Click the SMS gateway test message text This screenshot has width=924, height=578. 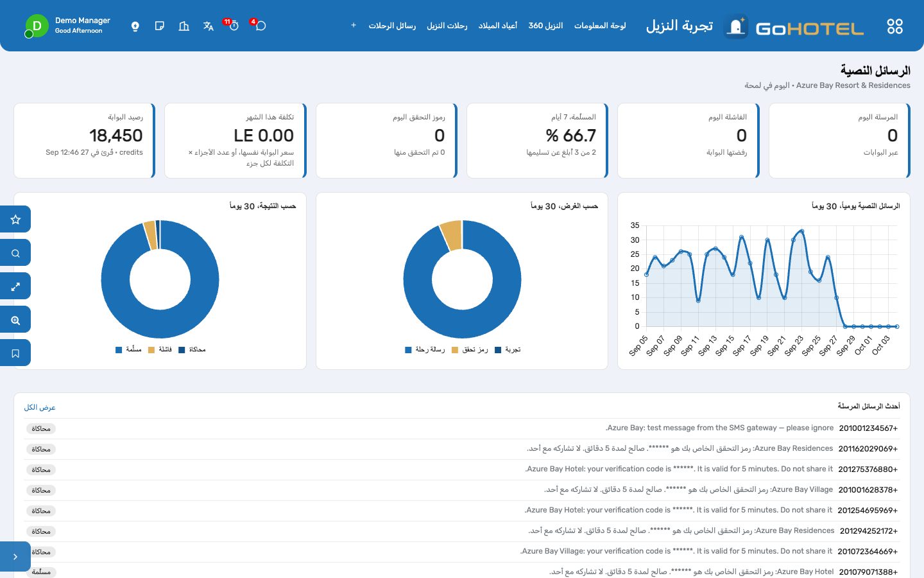(x=719, y=428)
